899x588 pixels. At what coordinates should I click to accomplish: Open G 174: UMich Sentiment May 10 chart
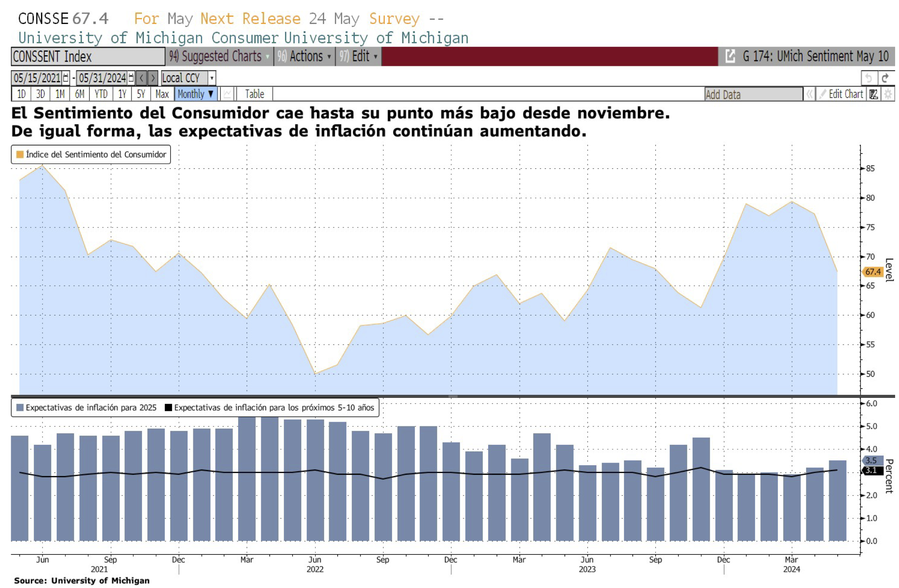[816, 56]
